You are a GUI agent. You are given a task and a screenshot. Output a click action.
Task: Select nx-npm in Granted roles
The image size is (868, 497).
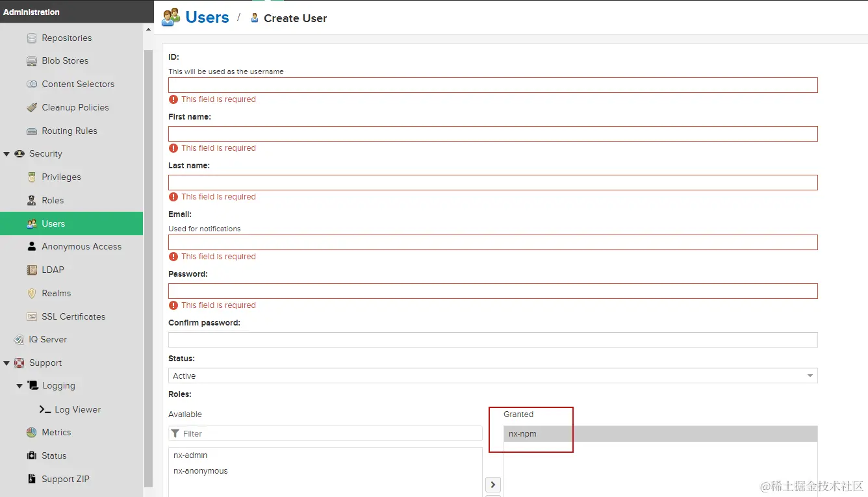point(660,434)
